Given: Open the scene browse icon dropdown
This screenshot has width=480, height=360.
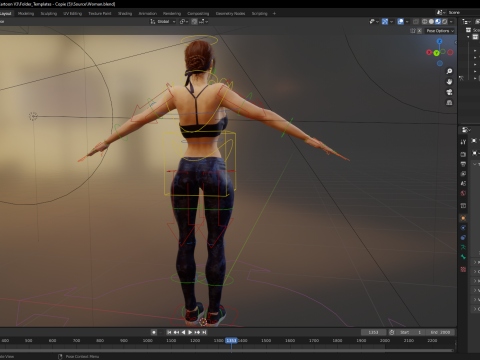Looking at the screenshot, I should coord(441,12).
